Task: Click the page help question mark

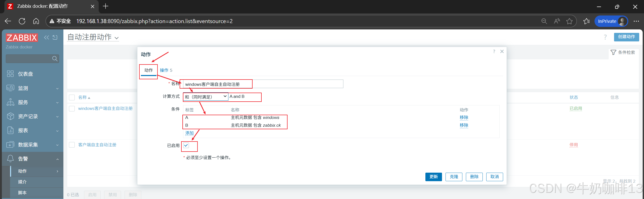Action: click(x=605, y=37)
